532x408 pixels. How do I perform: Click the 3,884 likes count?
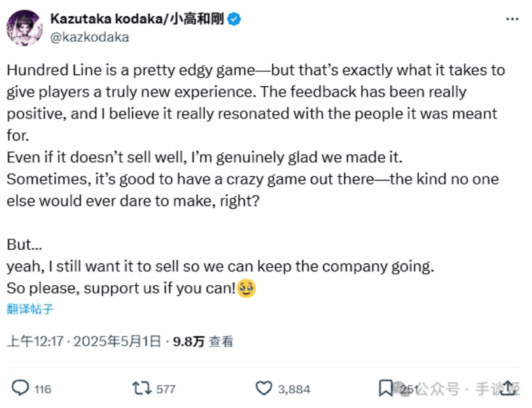coord(294,389)
